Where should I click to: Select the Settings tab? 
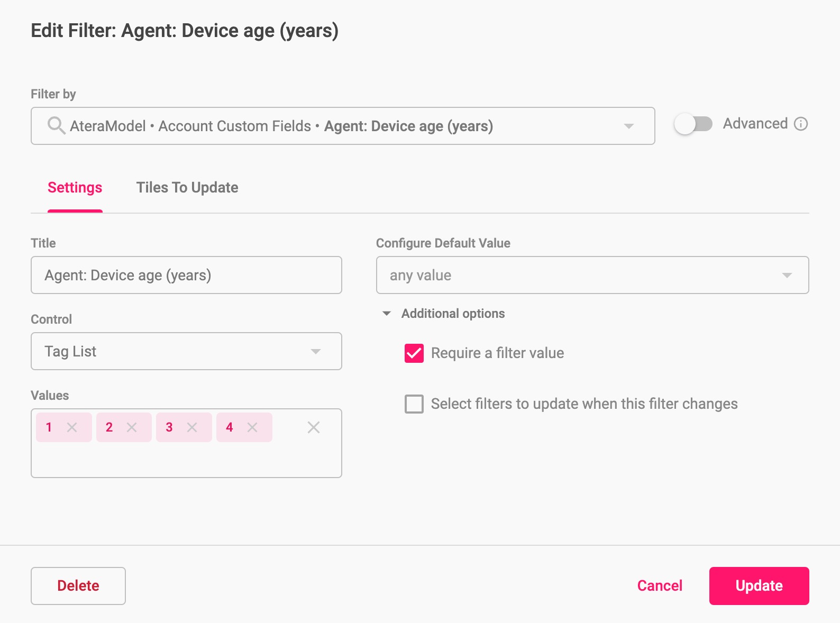pyautogui.click(x=75, y=188)
